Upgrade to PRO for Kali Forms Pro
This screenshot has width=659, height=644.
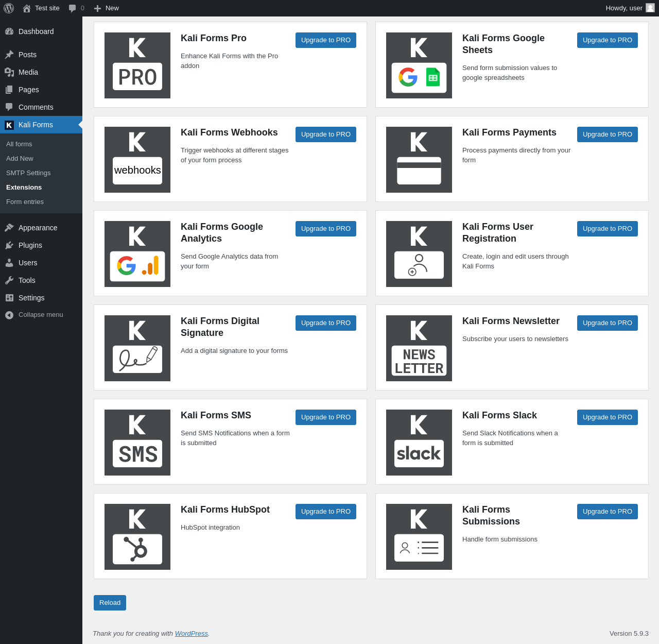326,40
